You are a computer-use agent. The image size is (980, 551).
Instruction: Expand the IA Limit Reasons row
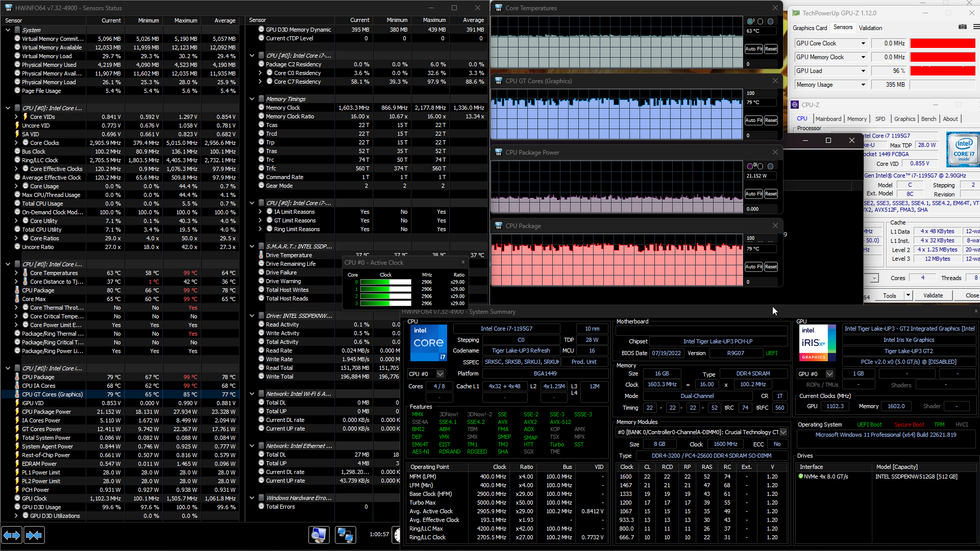[260, 212]
